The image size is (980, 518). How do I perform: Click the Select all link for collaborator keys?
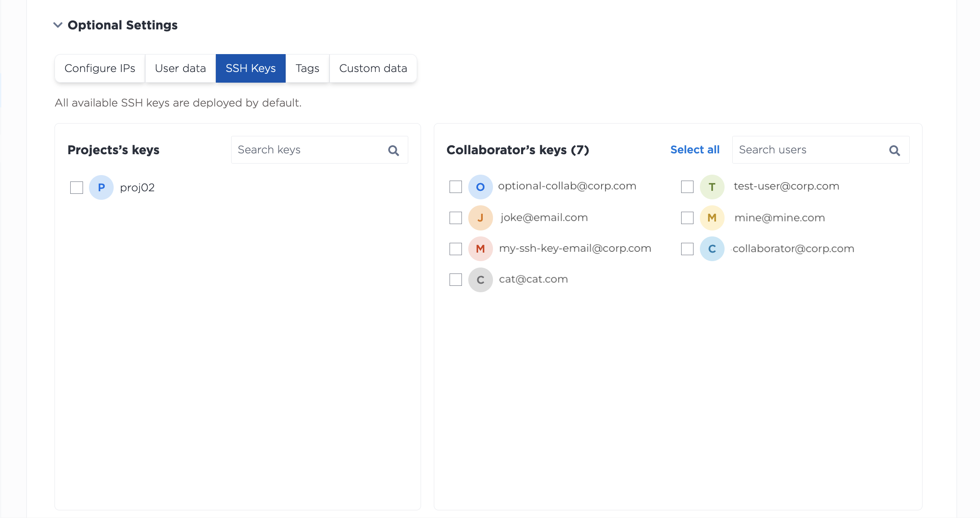(695, 150)
